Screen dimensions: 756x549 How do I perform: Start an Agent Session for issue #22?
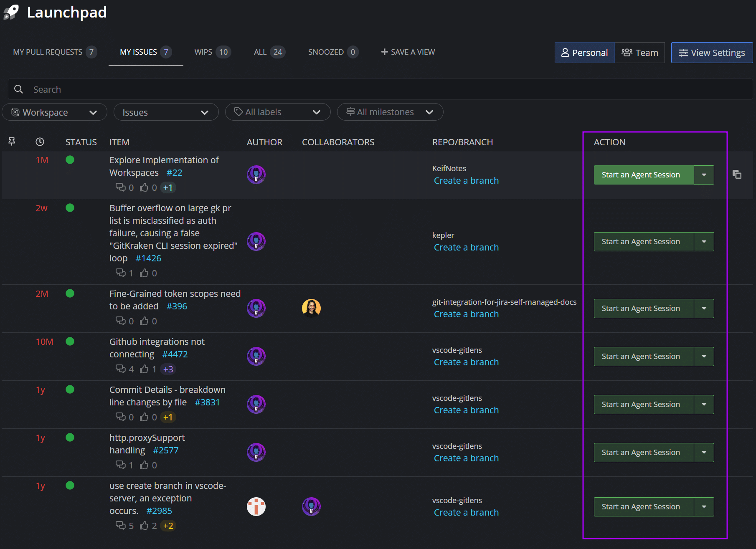pyautogui.click(x=644, y=175)
